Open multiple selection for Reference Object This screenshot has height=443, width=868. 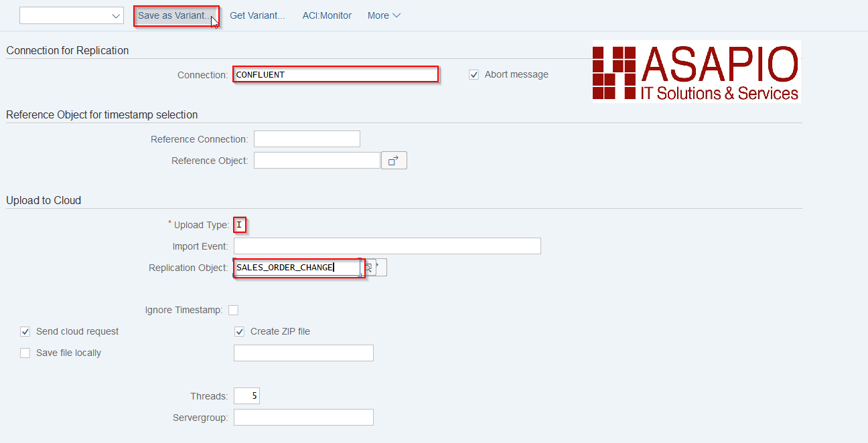(x=394, y=161)
